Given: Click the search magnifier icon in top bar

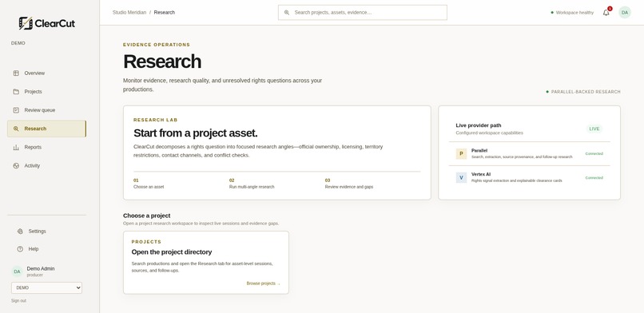Looking at the screenshot, I should click(x=287, y=12).
